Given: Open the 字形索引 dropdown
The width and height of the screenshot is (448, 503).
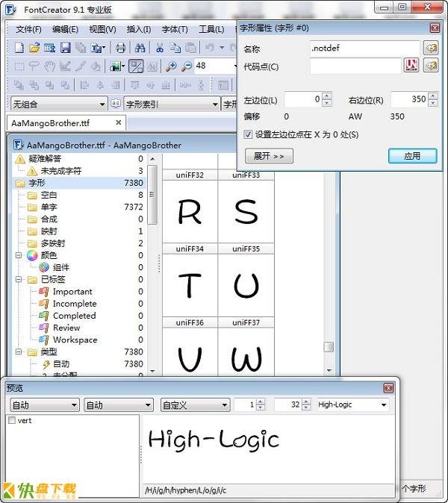Looking at the screenshot, I should pyautogui.click(x=172, y=104).
